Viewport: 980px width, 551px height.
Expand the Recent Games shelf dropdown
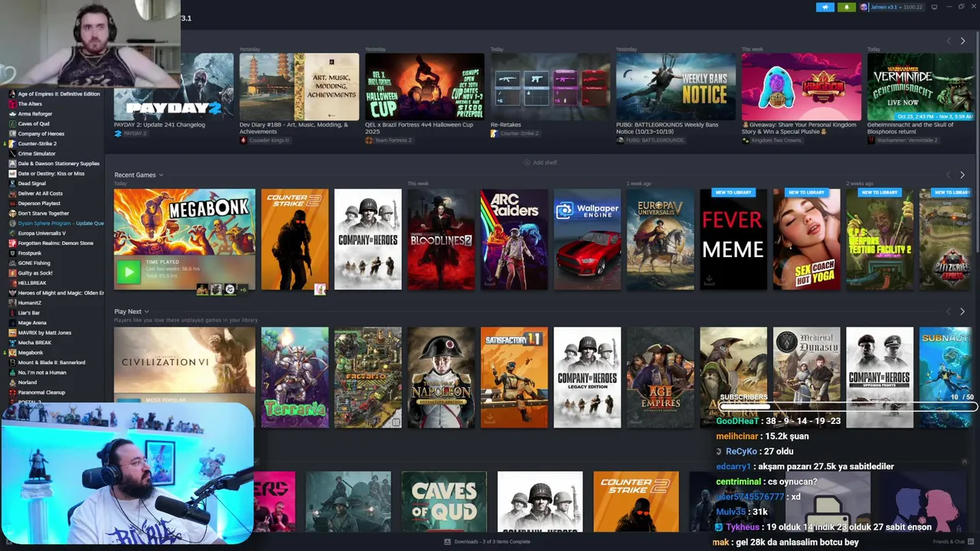161,175
